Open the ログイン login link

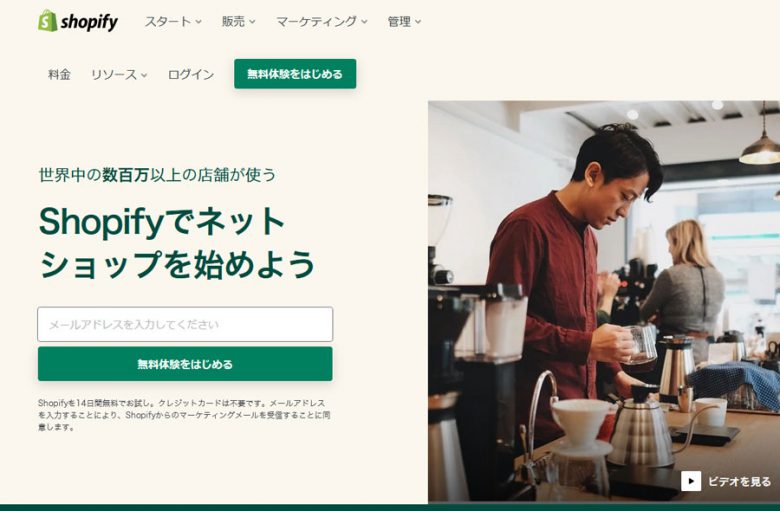[x=191, y=75]
